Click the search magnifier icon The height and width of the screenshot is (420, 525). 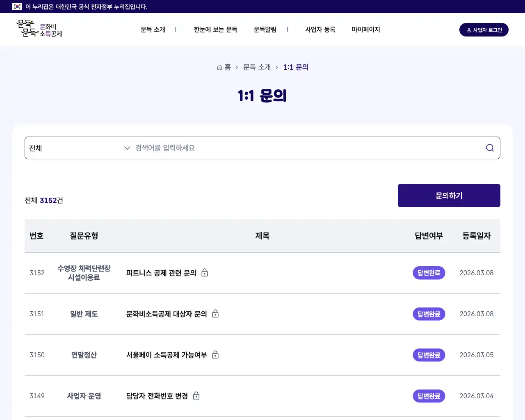[489, 148]
